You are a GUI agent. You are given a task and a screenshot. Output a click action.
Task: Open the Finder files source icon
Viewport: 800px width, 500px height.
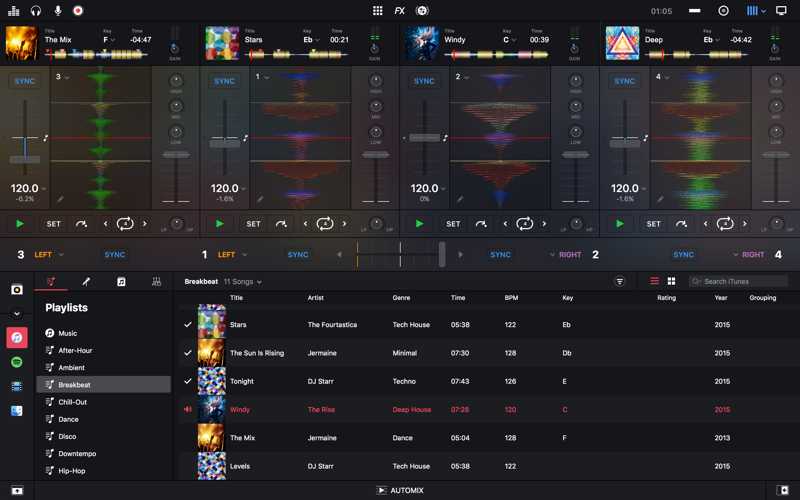click(x=17, y=411)
